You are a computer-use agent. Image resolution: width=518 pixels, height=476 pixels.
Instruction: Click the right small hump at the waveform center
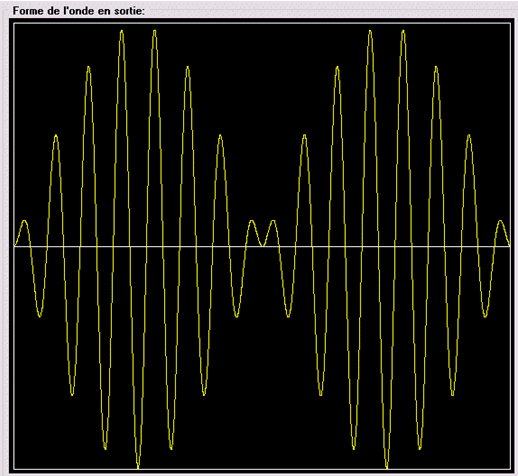pyautogui.click(x=273, y=221)
